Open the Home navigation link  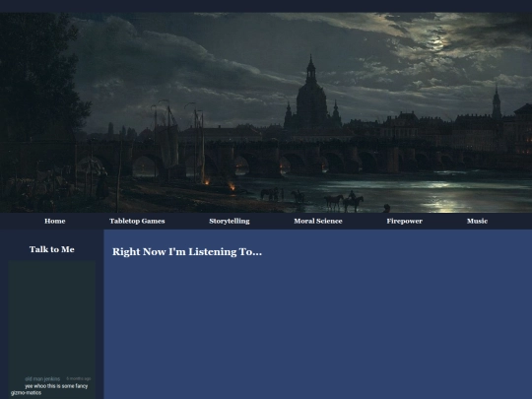tap(54, 222)
